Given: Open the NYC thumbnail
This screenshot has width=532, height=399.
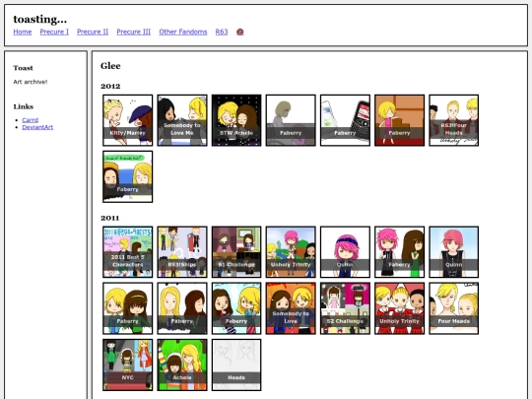Looking at the screenshot, I should pos(127,365).
